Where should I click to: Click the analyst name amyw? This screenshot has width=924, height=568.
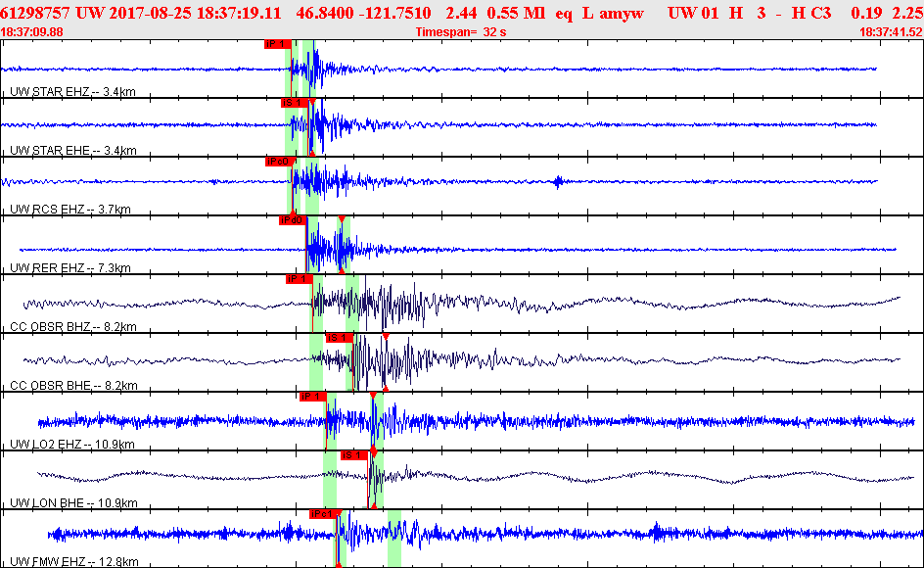622,13
